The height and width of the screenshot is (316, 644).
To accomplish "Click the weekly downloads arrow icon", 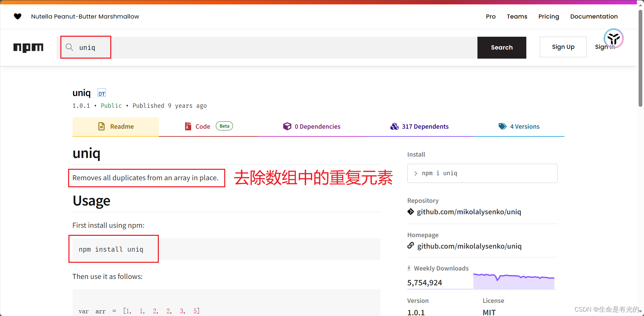I will (409, 268).
